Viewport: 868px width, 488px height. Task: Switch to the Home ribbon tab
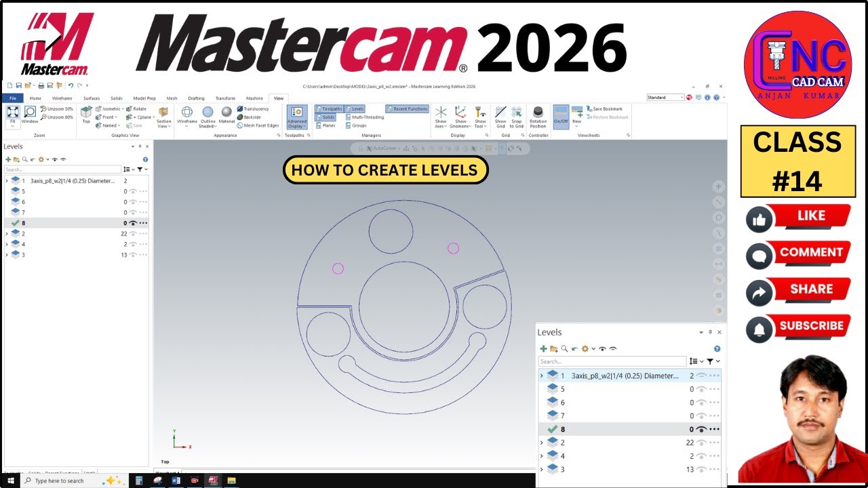click(x=35, y=98)
